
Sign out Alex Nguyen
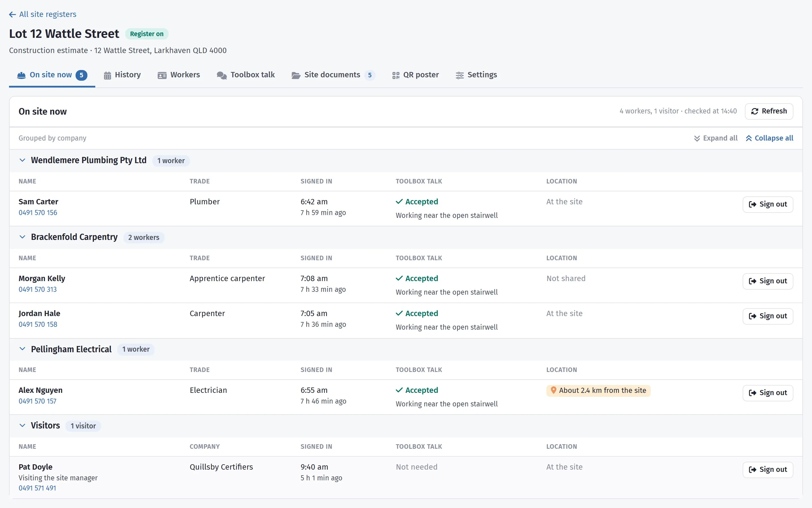tap(768, 393)
